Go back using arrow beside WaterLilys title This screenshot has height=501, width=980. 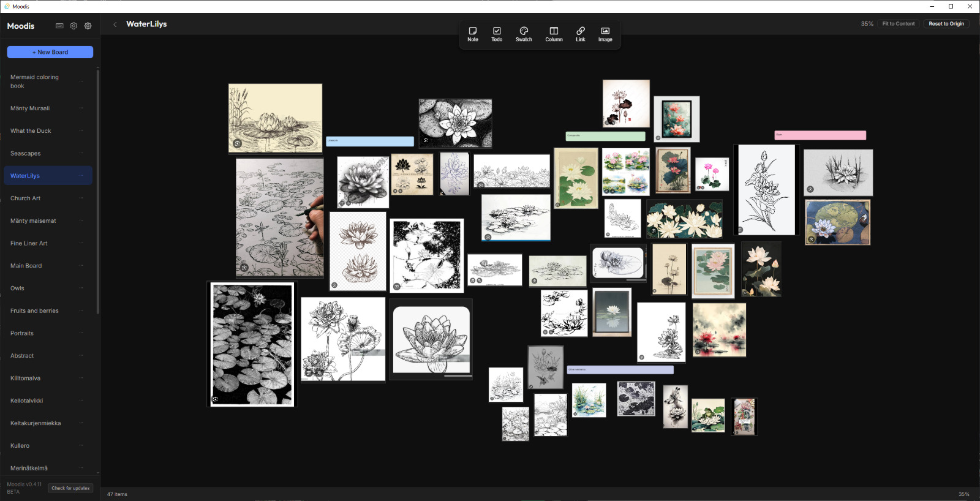pos(115,24)
